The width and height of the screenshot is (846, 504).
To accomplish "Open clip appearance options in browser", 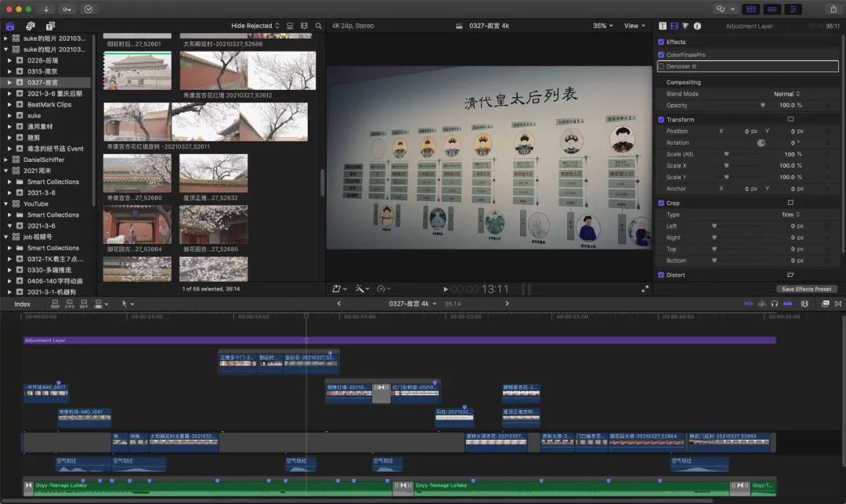I will [x=304, y=26].
